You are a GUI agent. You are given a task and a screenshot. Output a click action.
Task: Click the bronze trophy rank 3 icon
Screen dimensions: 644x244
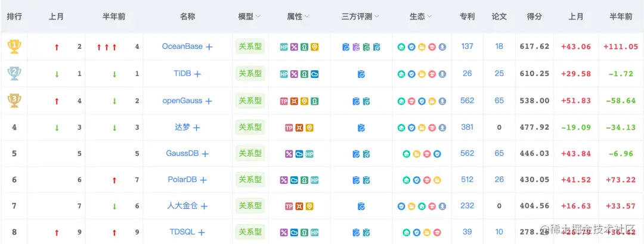[14, 101]
